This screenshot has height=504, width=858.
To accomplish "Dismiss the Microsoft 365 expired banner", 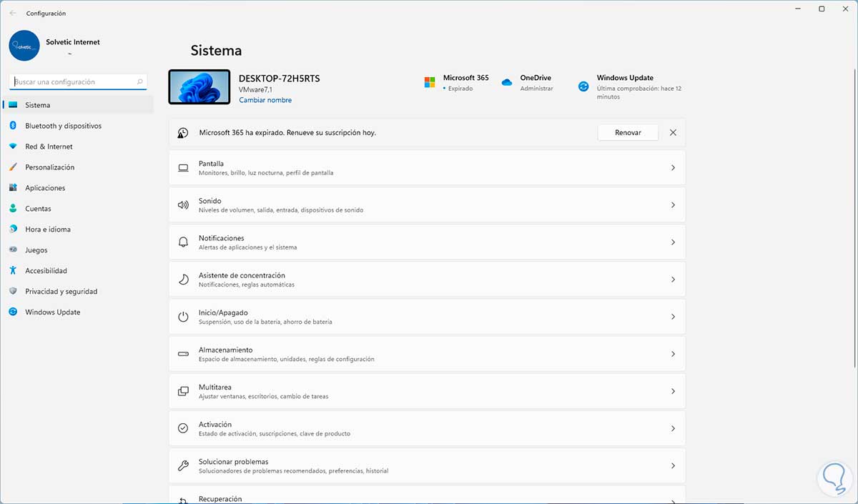I will [673, 133].
